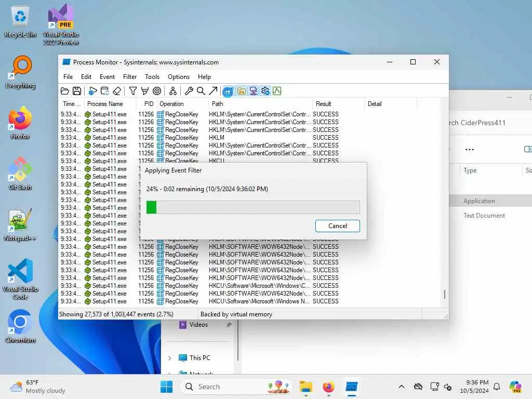The image size is (532, 399).
Task: Click the Result column header
Action: [x=338, y=104]
